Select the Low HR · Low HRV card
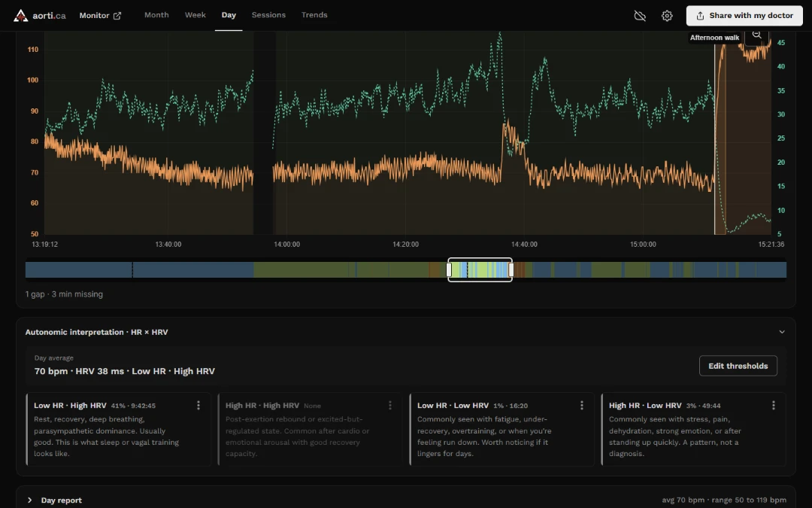 pos(502,429)
